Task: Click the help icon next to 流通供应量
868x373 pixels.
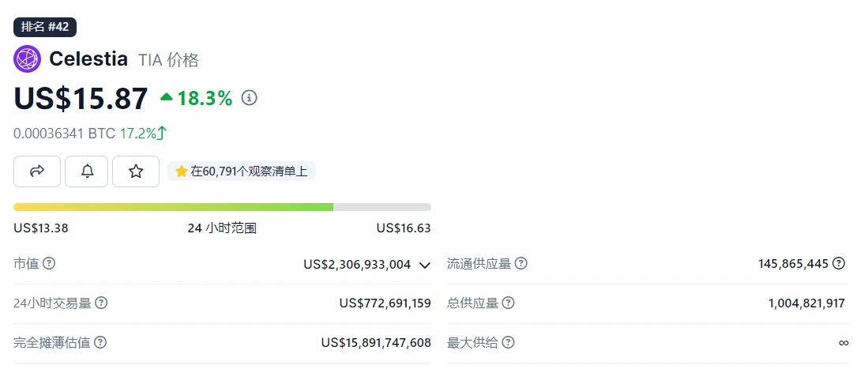Action: [521, 263]
